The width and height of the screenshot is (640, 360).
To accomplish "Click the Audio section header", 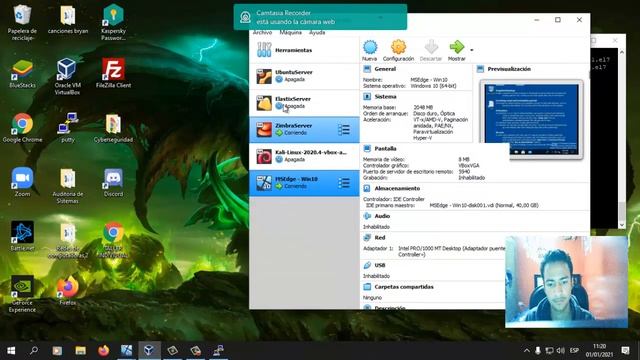I will [x=382, y=216].
